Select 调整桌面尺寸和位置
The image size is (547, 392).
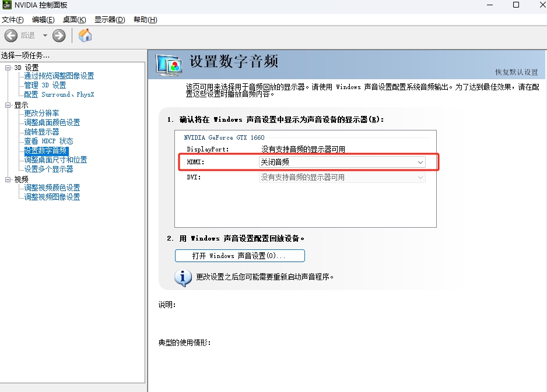point(55,160)
